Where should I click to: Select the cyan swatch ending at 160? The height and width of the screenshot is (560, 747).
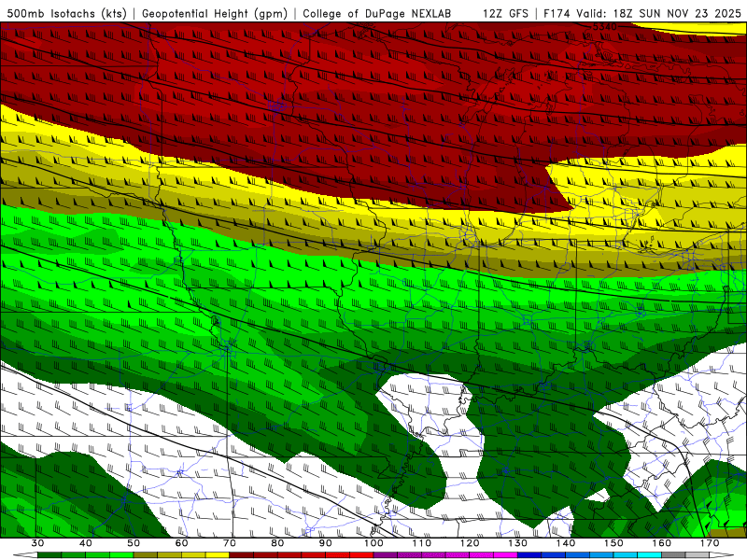coord(649,555)
